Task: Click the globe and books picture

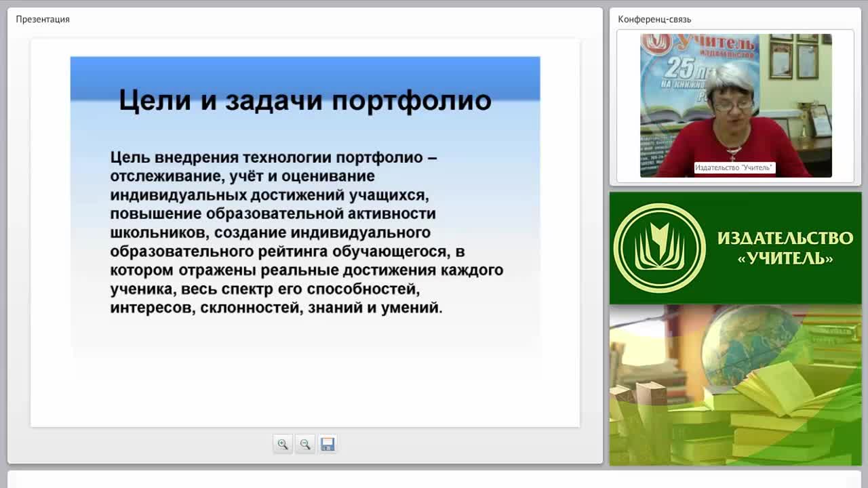Action: (x=736, y=385)
